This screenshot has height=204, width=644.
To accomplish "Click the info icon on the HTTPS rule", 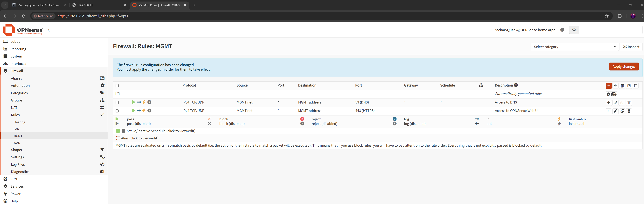I will click(x=149, y=111).
